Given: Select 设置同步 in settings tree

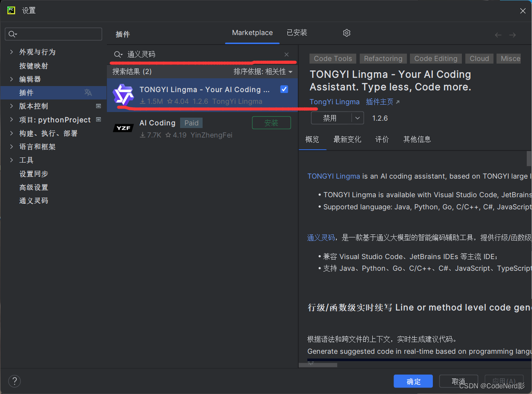Looking at the screenshot, I should [34, 174].
